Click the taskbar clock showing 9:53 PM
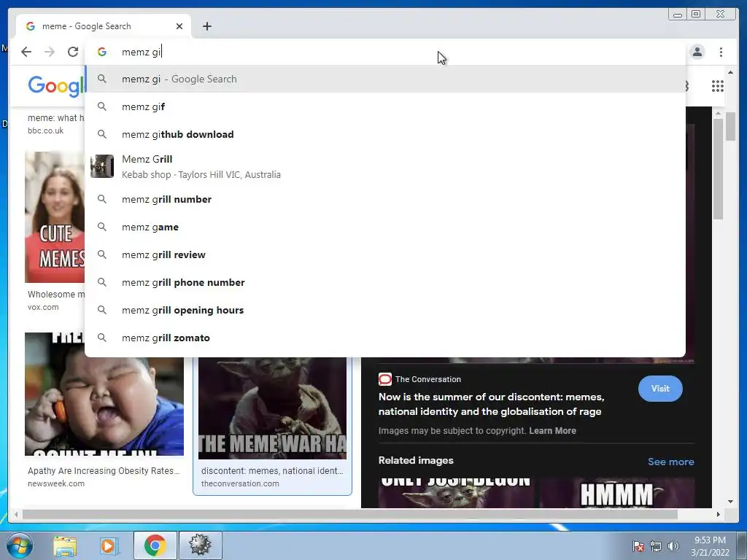Viewport: 747px width, 560px height. coord(710,546)
